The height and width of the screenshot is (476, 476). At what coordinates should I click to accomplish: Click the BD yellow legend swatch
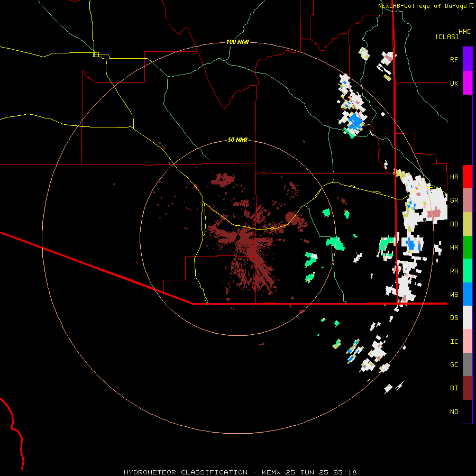click(467, 224)
